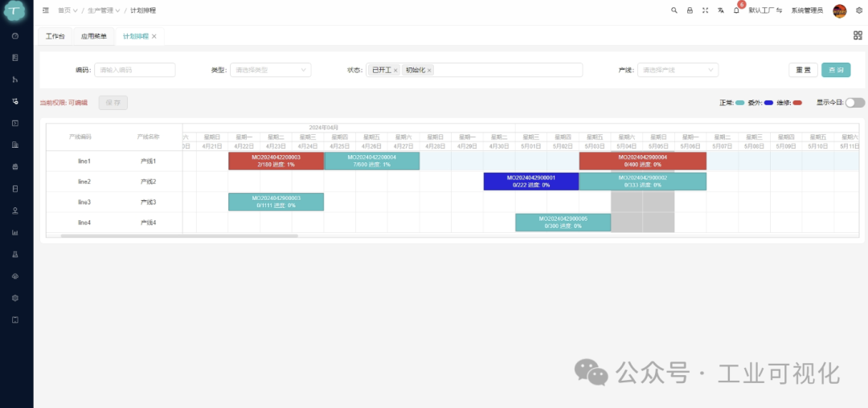Remove the 已开工 status tag
The image size is (868, 408).
tap(395, 70)
